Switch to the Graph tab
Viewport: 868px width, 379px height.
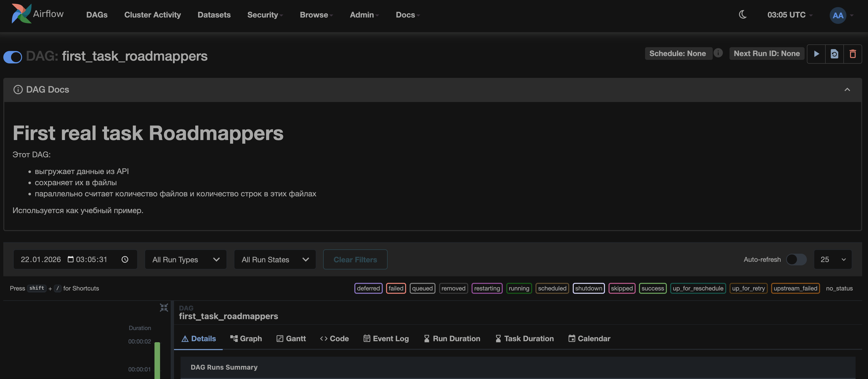point(246,339)
